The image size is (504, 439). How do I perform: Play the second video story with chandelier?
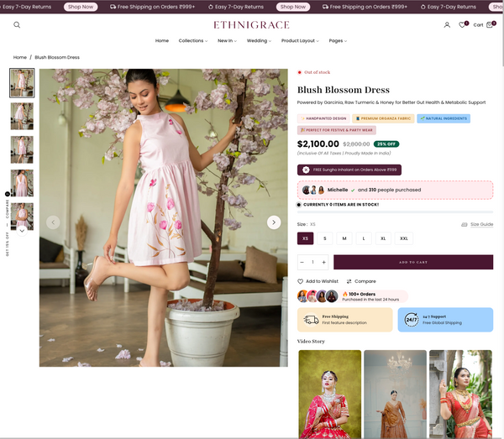click(x=395, y=395)
